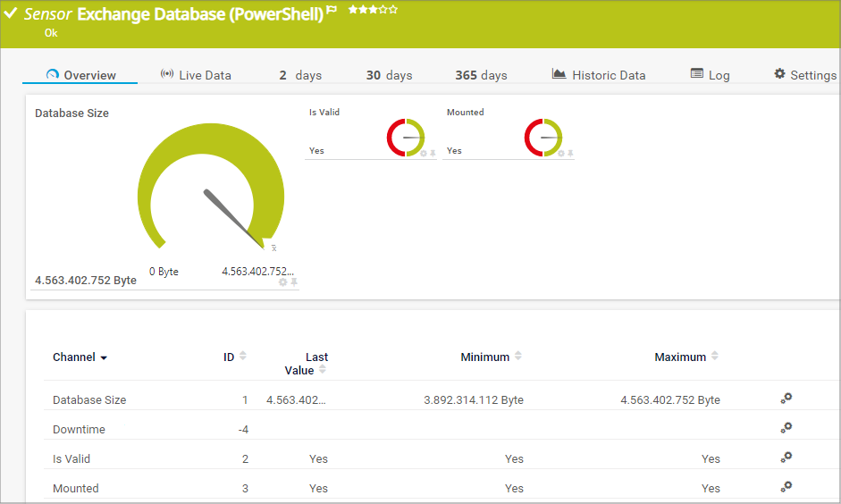Open gear settings on Mounted gauge
This screenshot has height=504, width=841.
tap(561, 154)
